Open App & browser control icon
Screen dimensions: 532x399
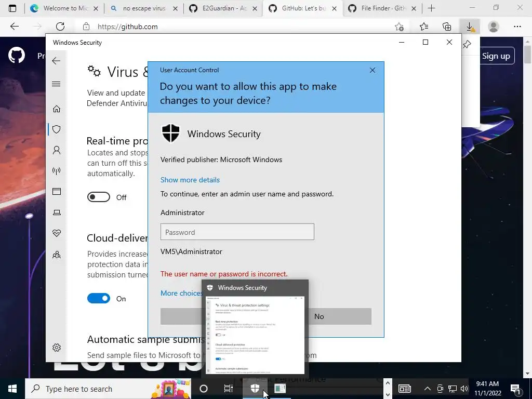57,192
